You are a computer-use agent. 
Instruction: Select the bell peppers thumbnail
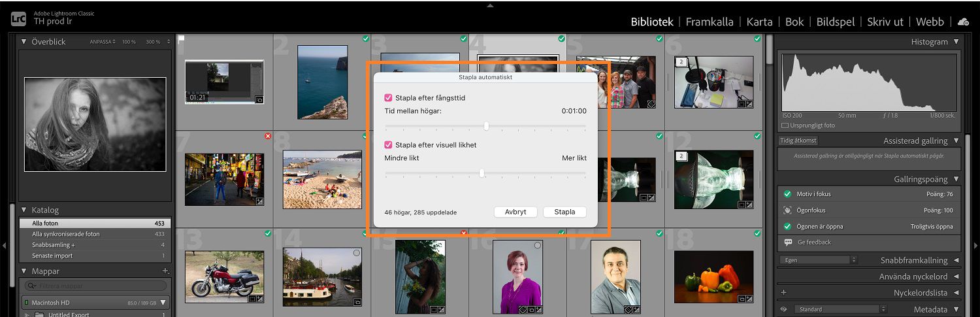pyautogui.click(x=713, y=277)
